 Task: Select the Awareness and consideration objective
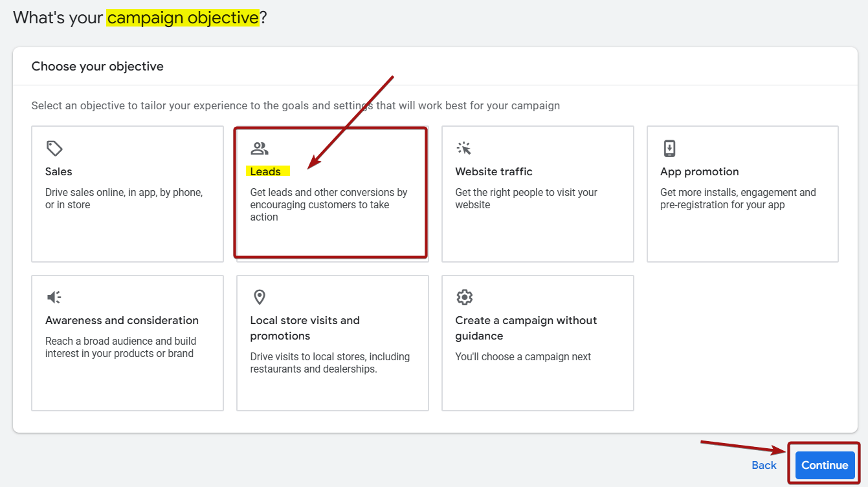(127, 343)
